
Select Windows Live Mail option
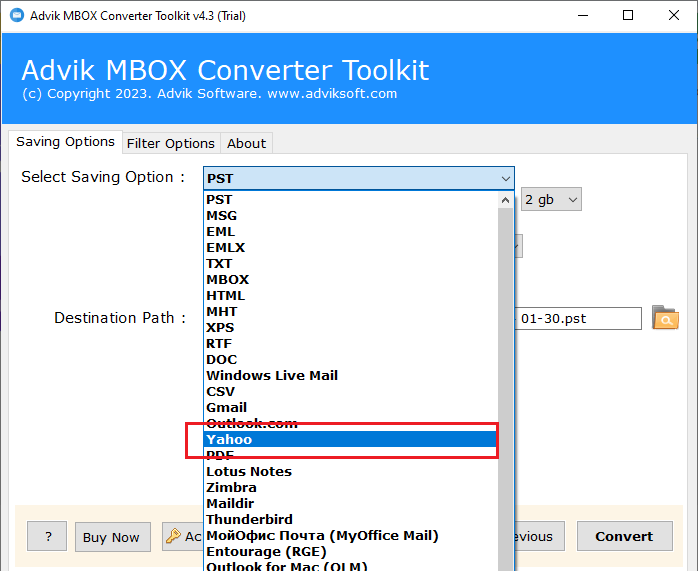click(x=272, y=376)
